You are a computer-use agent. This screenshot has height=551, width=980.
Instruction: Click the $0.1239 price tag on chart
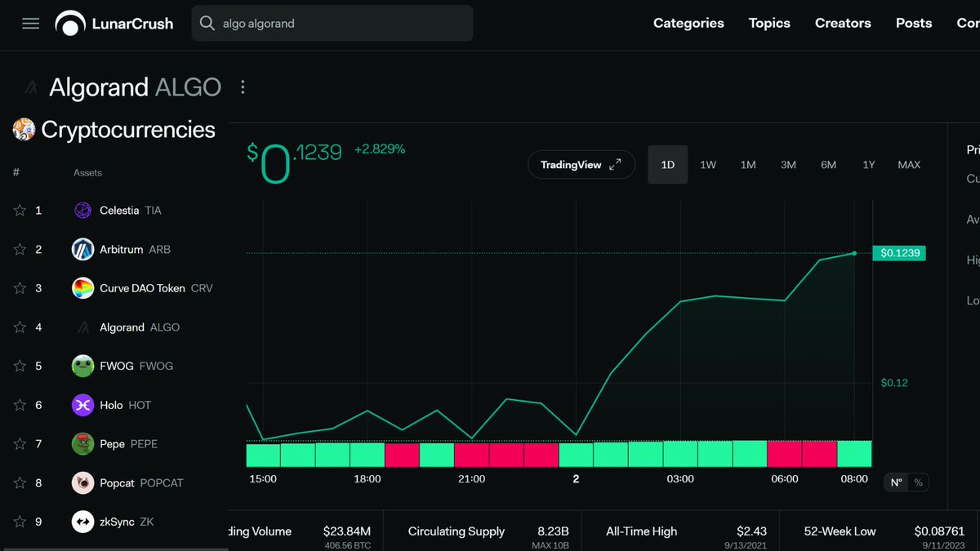(899, 253)
